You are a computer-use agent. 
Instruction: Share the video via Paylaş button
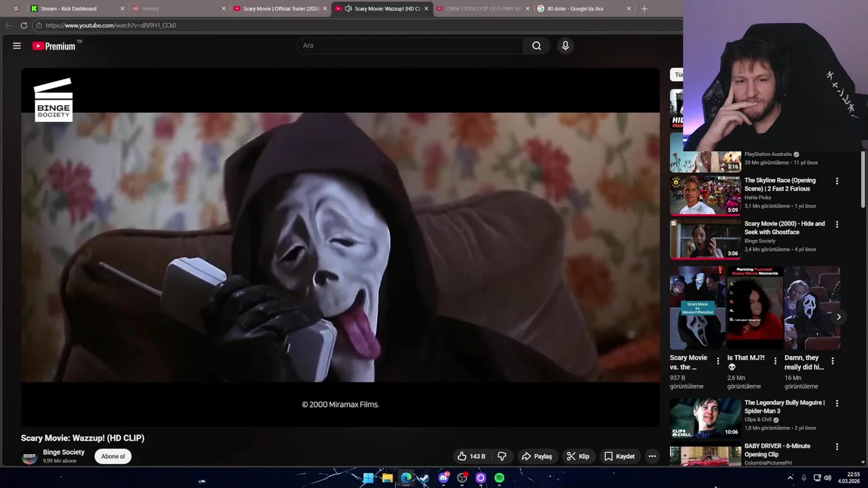coord(536,456)
